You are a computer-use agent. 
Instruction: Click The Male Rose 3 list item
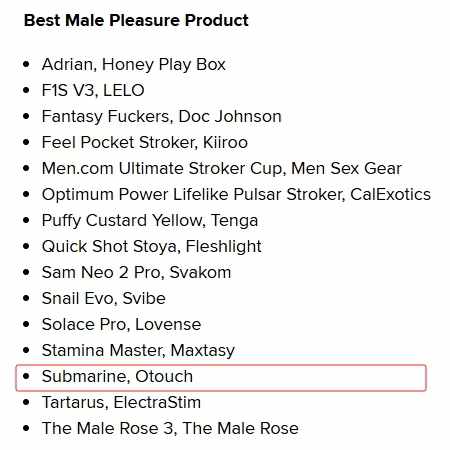pyautogui.click(x=170, y=428)
